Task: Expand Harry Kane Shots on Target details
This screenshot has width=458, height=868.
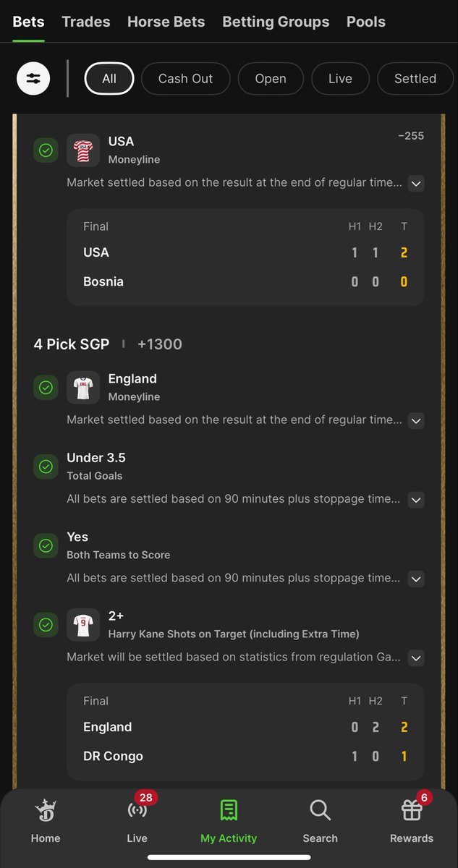Action: tap(416, 658)
